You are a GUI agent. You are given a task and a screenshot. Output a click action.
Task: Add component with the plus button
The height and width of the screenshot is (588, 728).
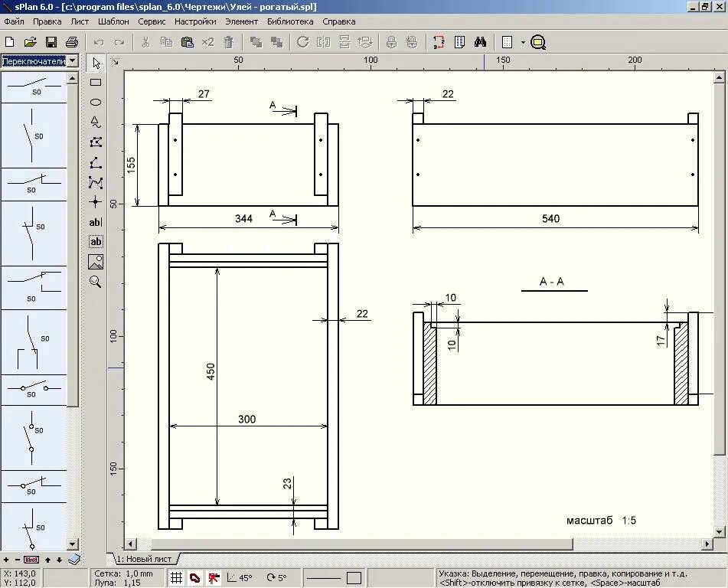click(x=6, y=560)
